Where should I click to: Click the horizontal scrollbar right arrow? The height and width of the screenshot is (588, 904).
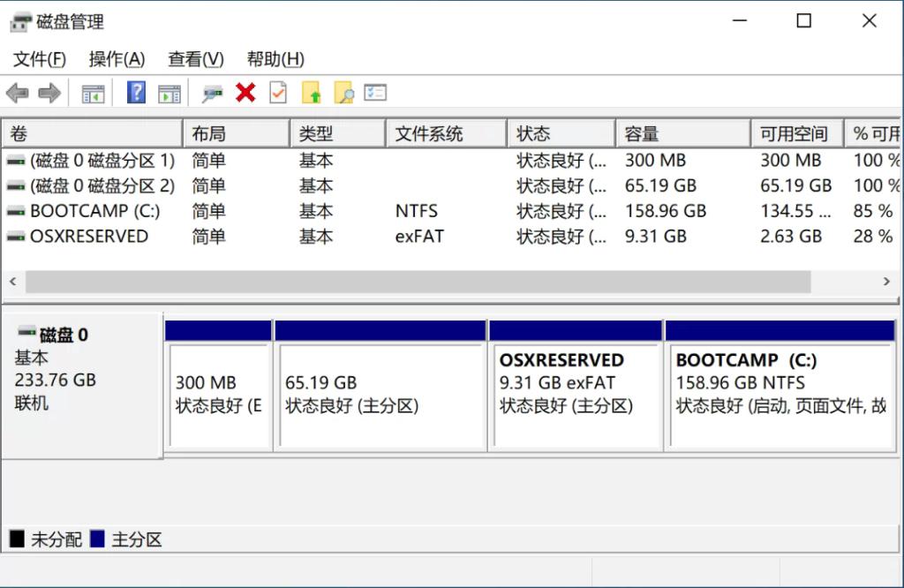coord(887,281)
